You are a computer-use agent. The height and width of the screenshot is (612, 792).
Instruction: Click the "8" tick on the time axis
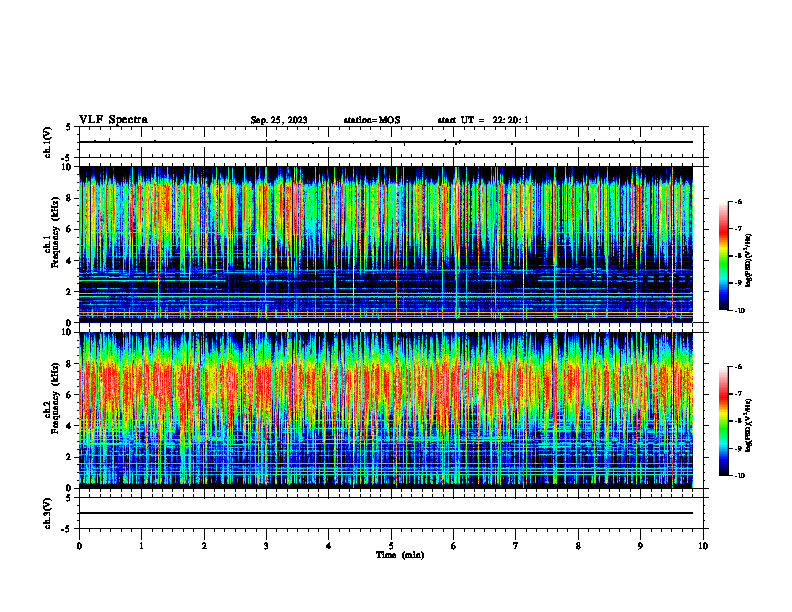coord(578,546)
